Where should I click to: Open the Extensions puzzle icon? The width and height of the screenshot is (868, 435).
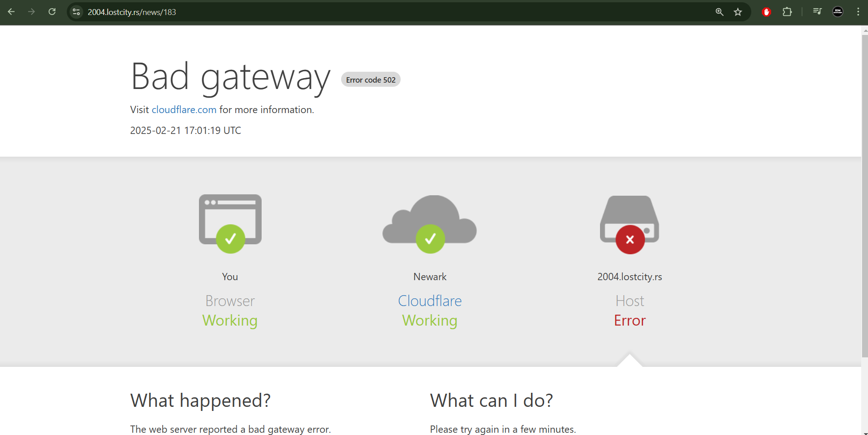(x=787, y=12)
